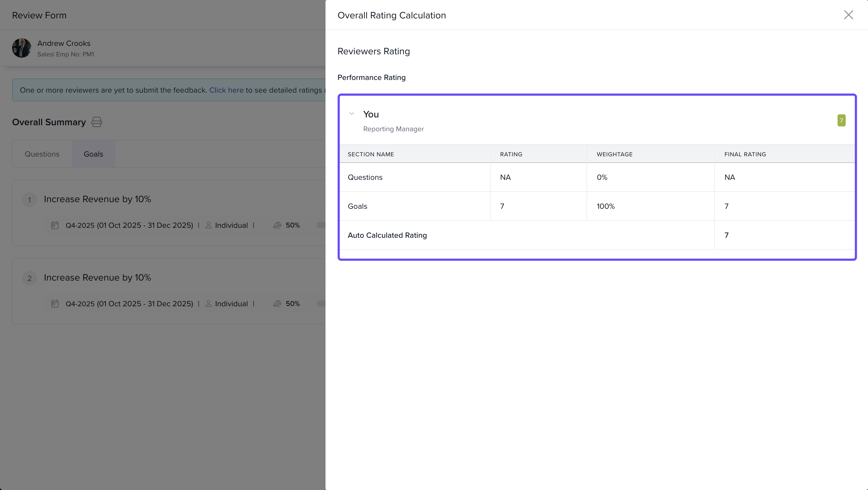
Task: Click the Section Name column header
Action: [371, 154]
